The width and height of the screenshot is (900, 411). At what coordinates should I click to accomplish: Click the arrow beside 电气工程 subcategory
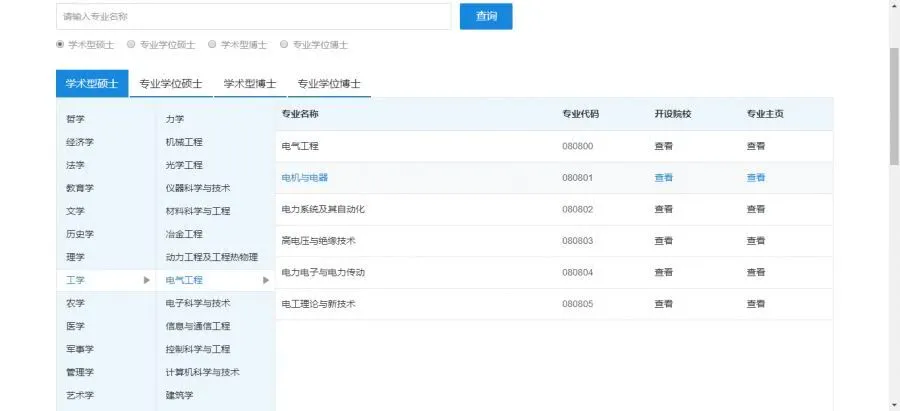[266, 280]
